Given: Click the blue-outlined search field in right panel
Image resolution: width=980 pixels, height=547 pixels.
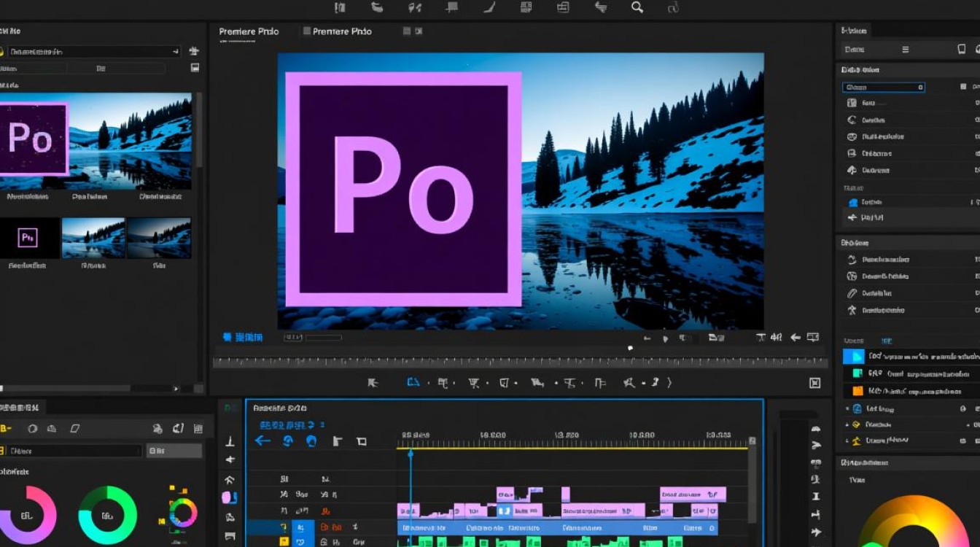Looking at the screenshot, I should pos(884,88).
